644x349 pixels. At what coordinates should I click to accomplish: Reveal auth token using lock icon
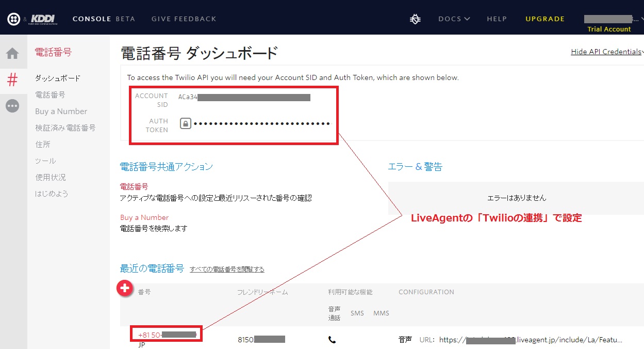point(186,123)
